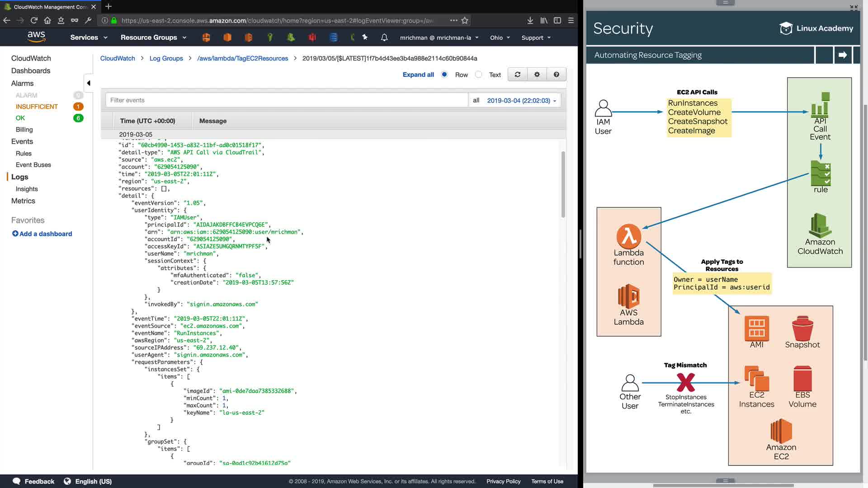Screen dimensions: 868x488
Task: Open the AWS notifications bell
Action: [384, 38]
